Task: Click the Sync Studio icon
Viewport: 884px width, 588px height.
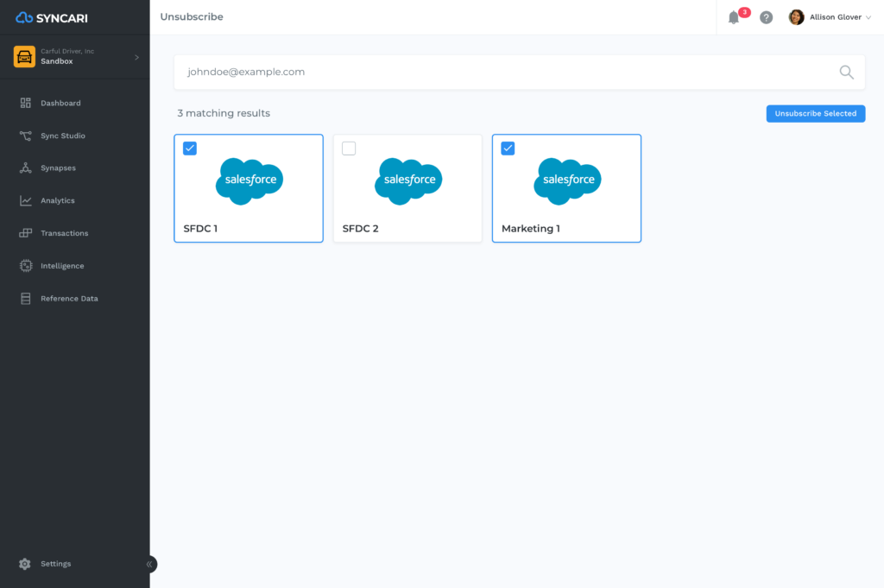Action: point(25,136)
